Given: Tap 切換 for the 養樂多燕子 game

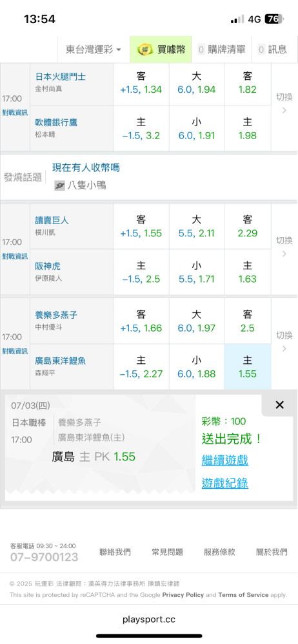Looking at the screenshot, I should coord(284,341).
